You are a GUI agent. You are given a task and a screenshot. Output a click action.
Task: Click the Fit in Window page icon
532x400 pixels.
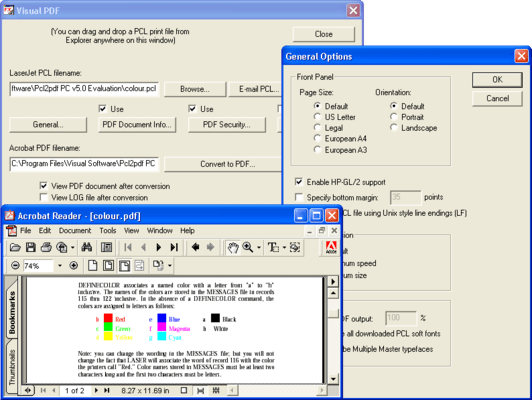point(108,265)
